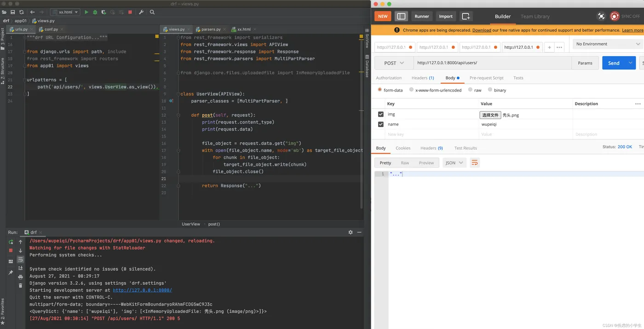Click the rerun icon in Run panel

point(11,242)
